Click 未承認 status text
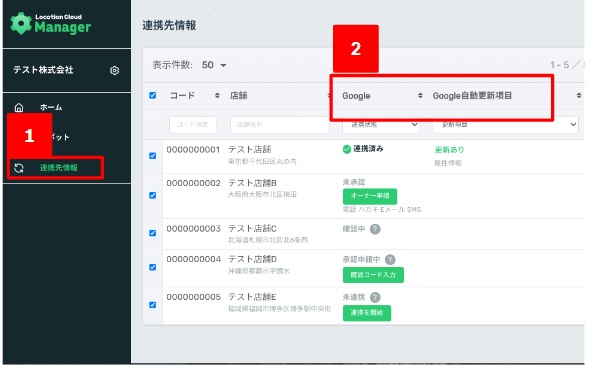Screen dimensions: 595x370 [354, 182]
